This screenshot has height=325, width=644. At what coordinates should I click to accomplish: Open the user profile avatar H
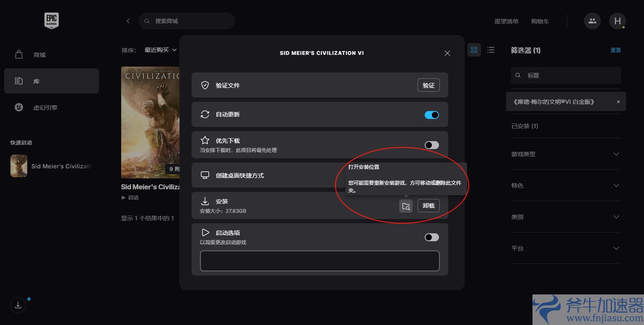[x=617, y=21]
